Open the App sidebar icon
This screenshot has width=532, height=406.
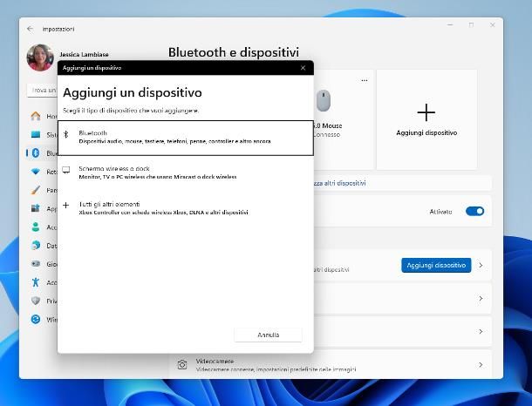pos(36,208)
